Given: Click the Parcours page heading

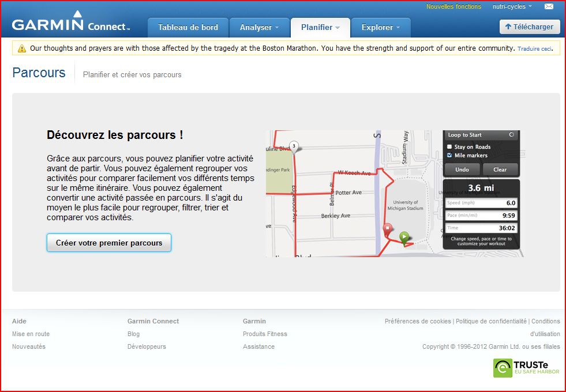Looking at the screenshot, I should [39, 73].
